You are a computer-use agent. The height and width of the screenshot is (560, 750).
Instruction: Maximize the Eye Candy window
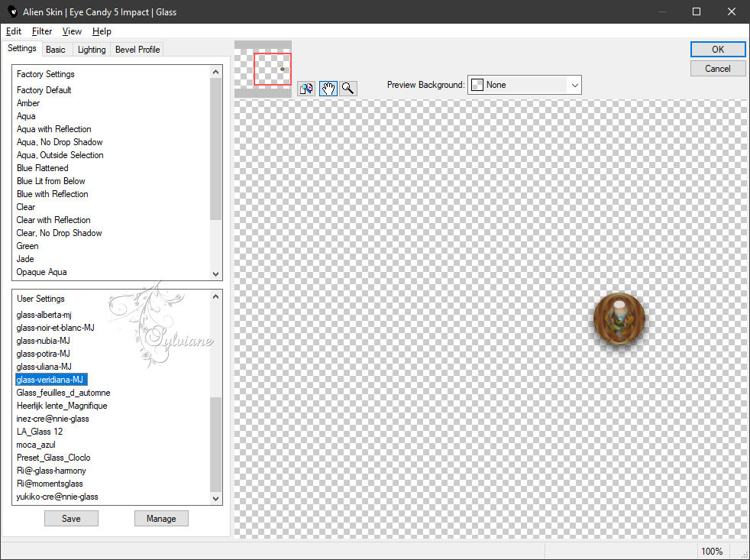pyautogui.click(x=697, y=11)
